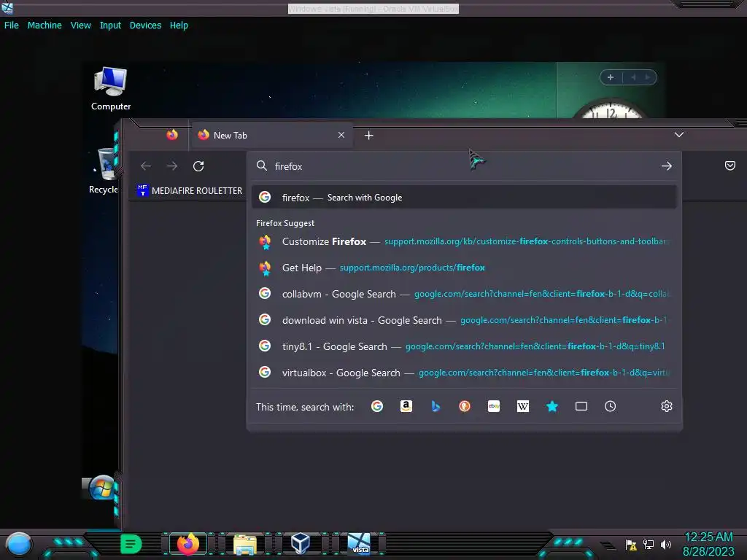Open the Get Help suggestion
Screen dimensions: 747x560
[465, 268]
